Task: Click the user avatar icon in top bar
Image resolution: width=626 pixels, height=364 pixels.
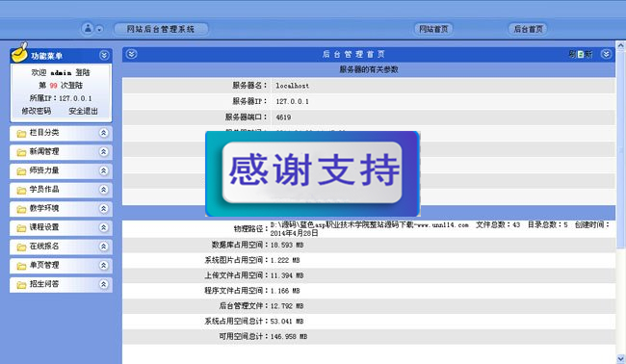Action: [x=88, y=29]
